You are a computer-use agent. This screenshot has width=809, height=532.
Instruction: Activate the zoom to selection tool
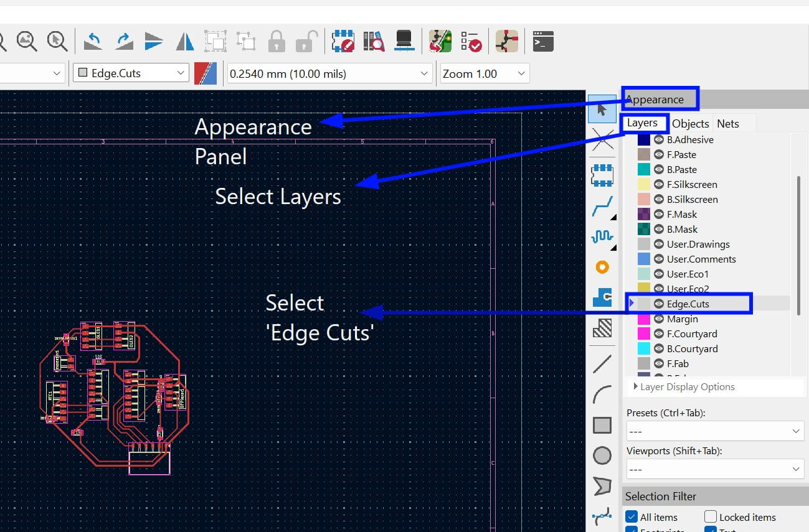coord(57,41)
